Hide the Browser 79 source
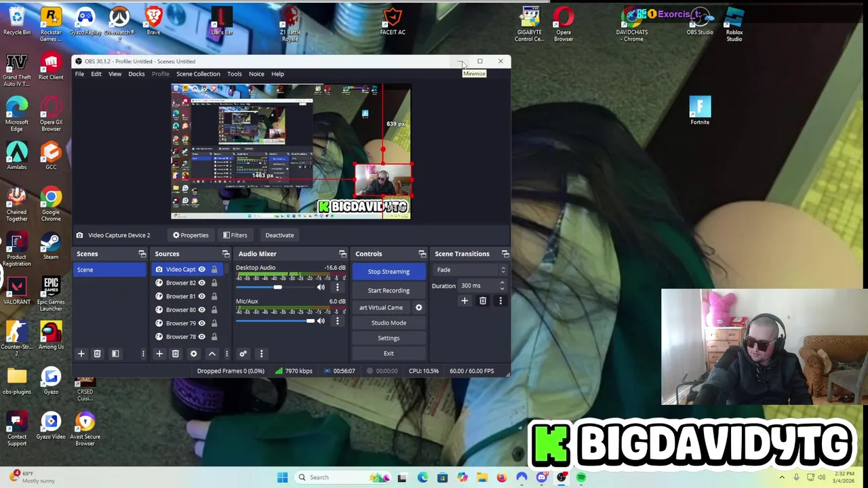Viewport: 868px width, 488px height. (x=201, y=323)
